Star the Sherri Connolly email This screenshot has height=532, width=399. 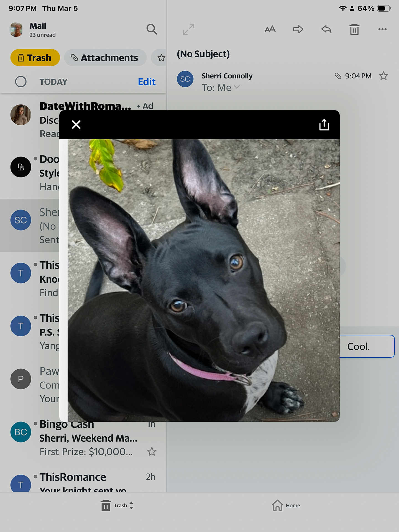click(383, 76)
